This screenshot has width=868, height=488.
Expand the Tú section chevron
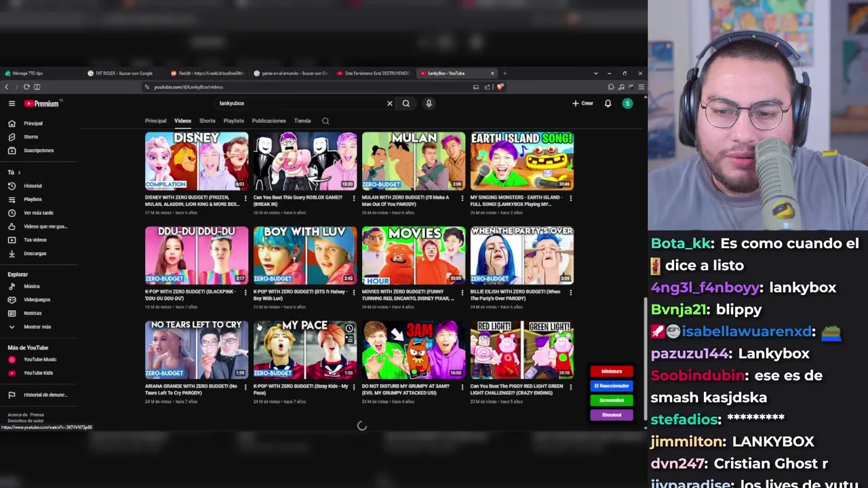click(19, 172)
